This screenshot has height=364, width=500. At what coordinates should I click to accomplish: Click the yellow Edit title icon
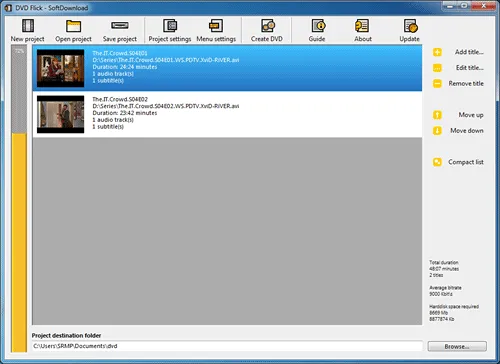click(437, 68)
